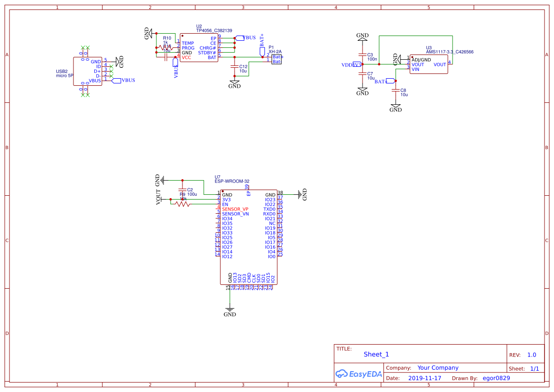This screenshot has height=392, width=554.
Task: Click the Sheet_1 title text
Action: 376,354
